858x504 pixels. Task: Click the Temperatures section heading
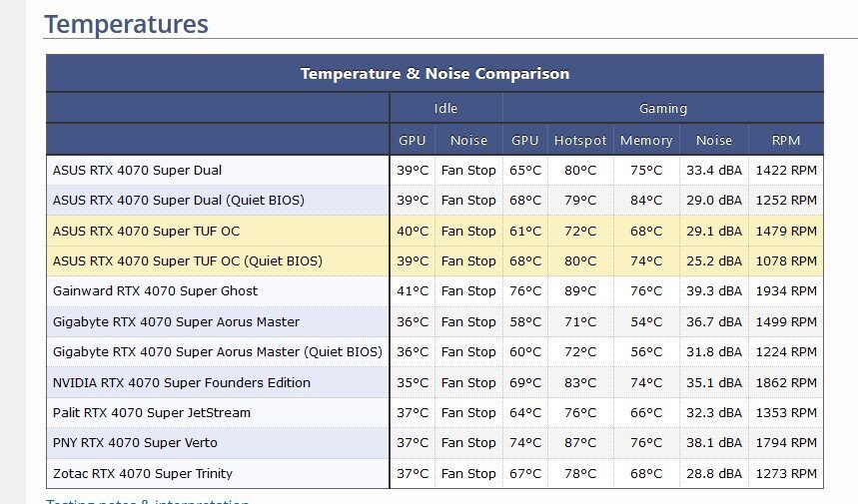click(x=127, y=24)
